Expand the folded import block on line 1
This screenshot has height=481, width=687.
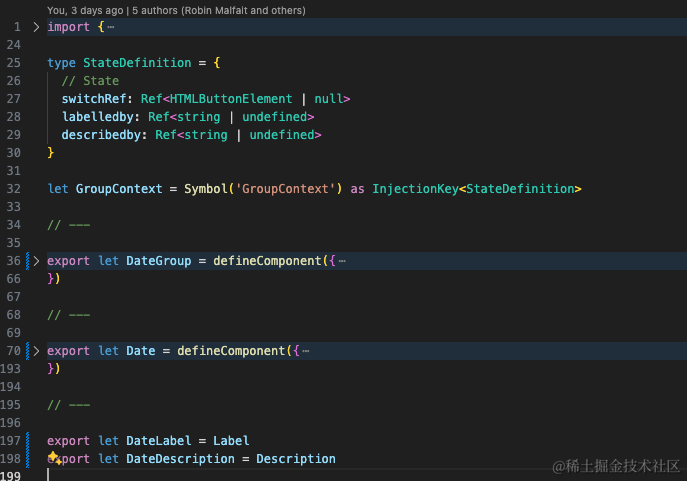click(x=36, y=27)
